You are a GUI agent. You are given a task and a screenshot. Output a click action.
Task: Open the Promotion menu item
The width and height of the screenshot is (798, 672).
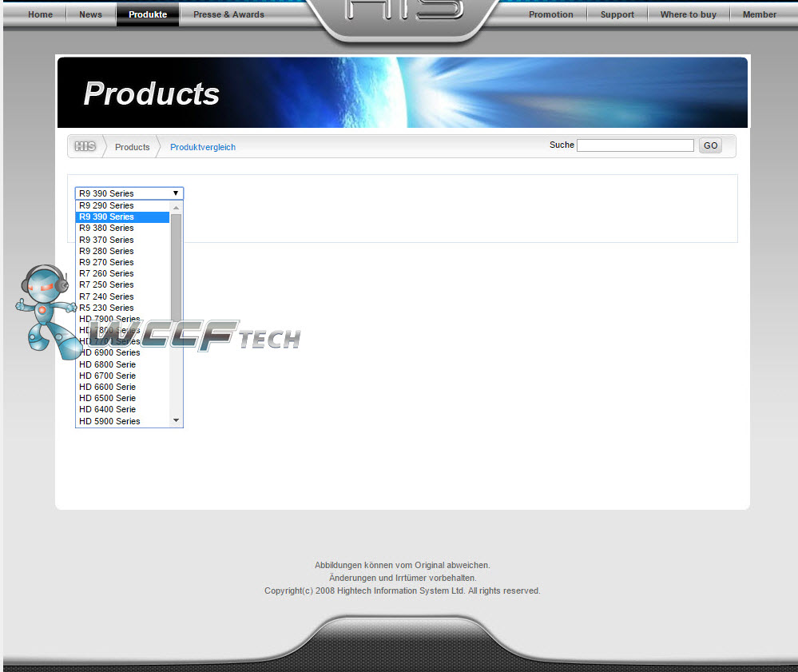[550, 14]
